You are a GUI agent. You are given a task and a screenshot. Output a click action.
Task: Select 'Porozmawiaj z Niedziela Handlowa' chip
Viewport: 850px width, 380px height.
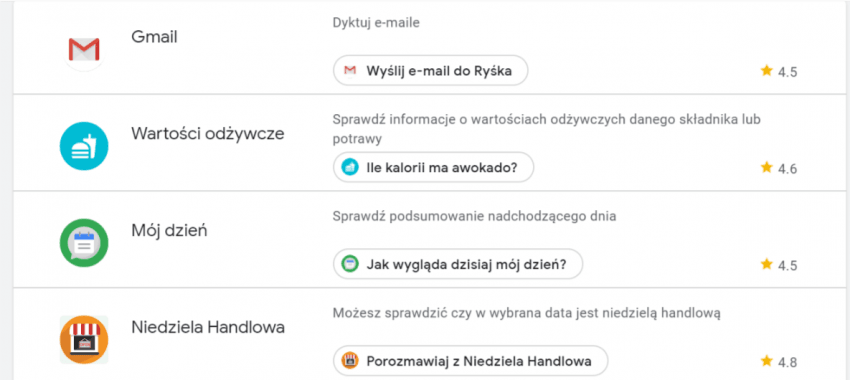coord(471,360)
